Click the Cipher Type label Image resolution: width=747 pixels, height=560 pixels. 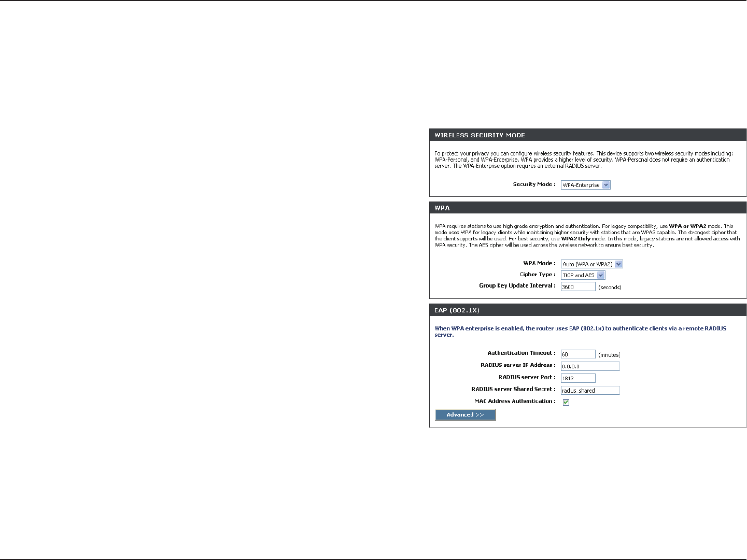pos(538,275)
